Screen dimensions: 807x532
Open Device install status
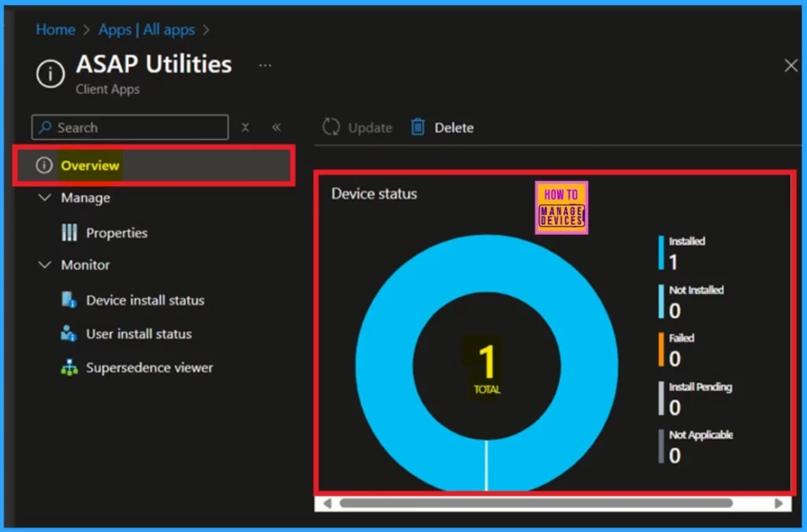tap(145, 300)
